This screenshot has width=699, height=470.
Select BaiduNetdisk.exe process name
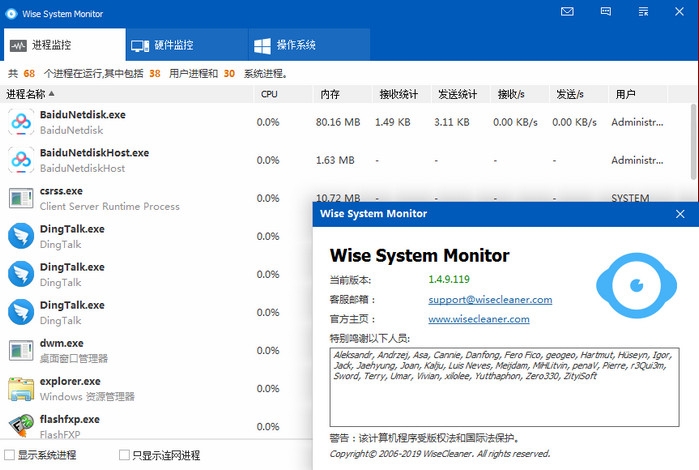(x=82, y=115)
